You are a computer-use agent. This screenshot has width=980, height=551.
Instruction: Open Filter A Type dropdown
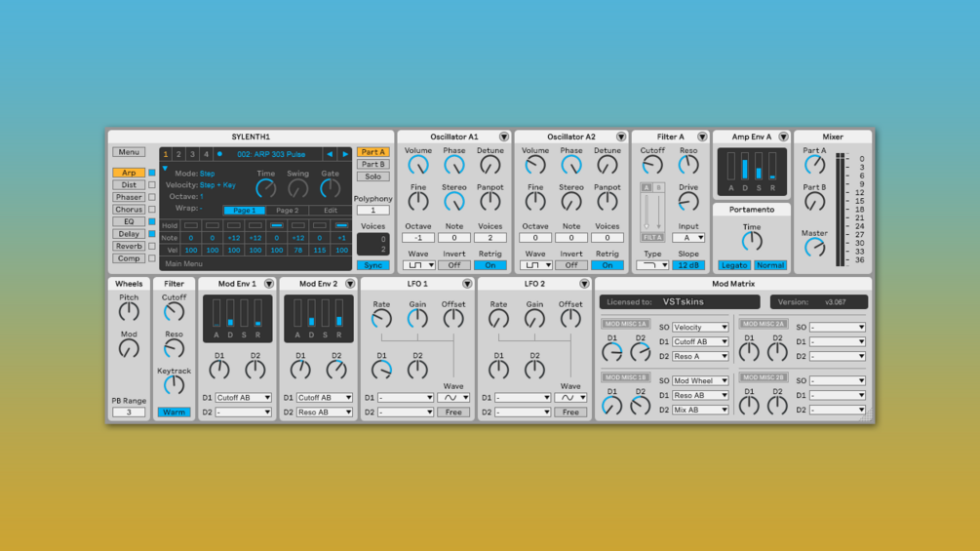coord(652,265)
